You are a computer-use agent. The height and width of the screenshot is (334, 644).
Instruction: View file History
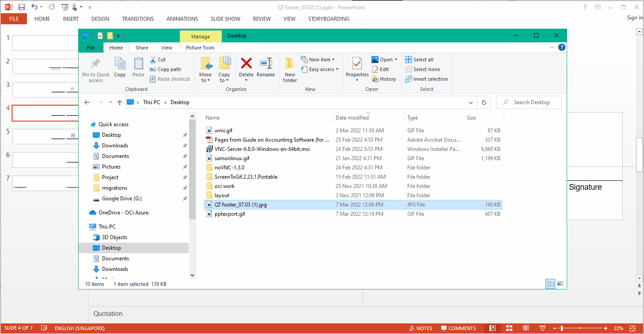point(383,79)
